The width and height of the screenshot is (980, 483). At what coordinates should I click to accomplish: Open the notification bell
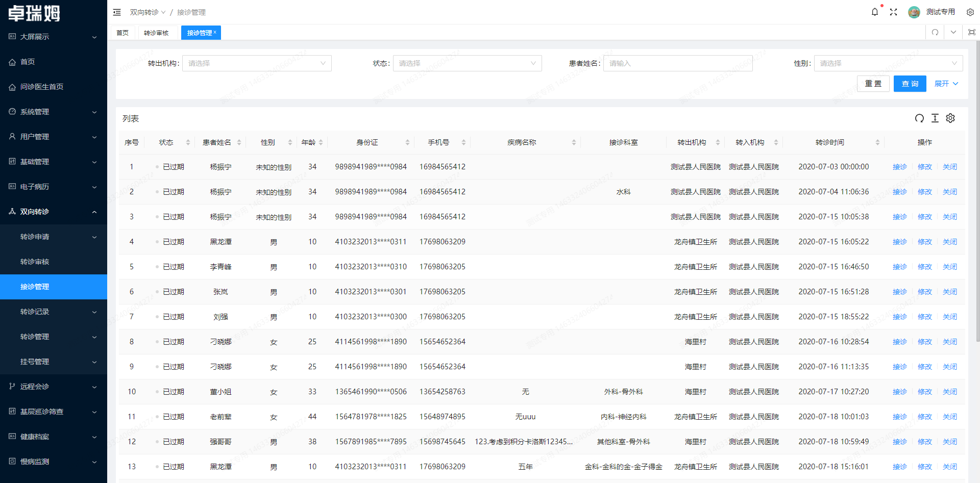875,12
